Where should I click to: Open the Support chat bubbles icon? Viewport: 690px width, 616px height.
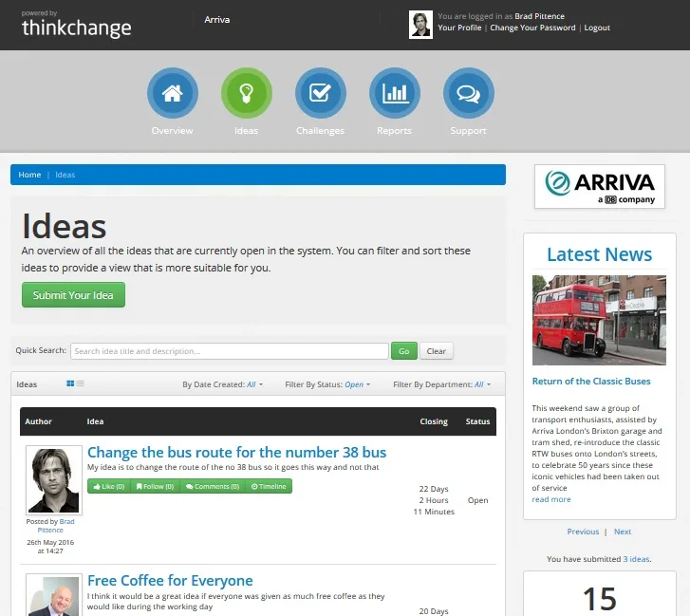tap(468, 93)
